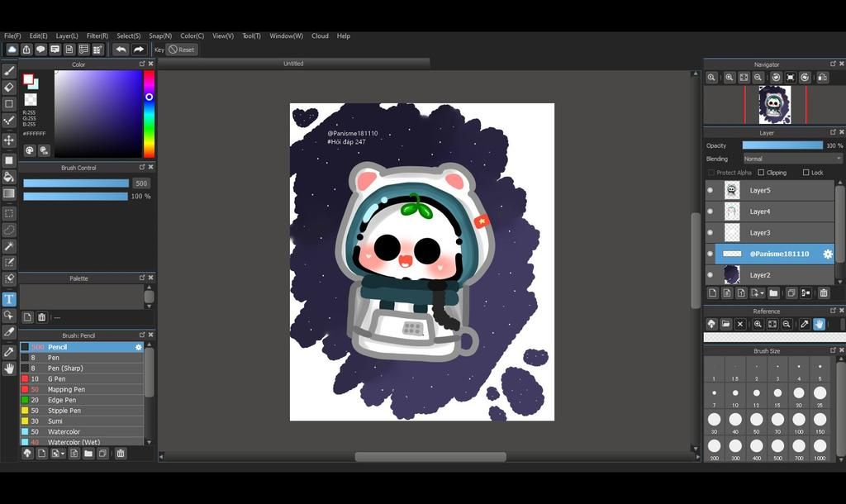This screenshot has width=846, height=504.
Task: Zoom out using Navigator zoom-out icon
Action: [x=758, y=77]
